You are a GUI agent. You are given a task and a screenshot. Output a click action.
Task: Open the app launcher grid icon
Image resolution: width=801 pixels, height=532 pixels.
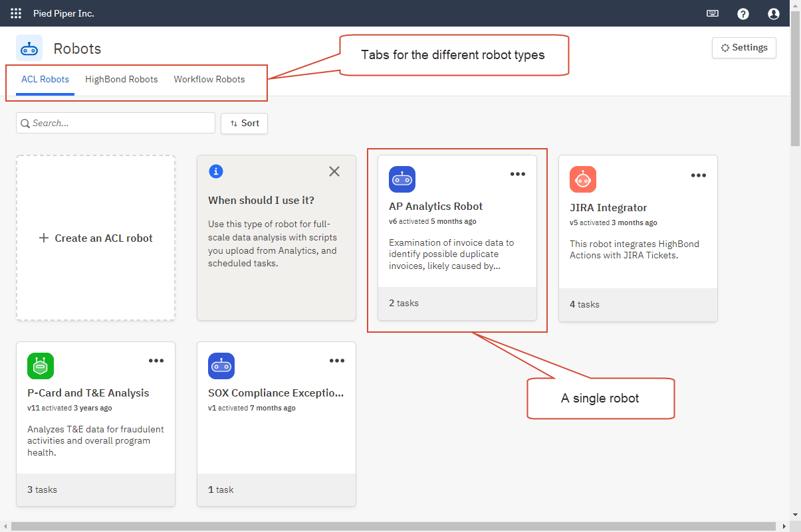coord(16,13)
